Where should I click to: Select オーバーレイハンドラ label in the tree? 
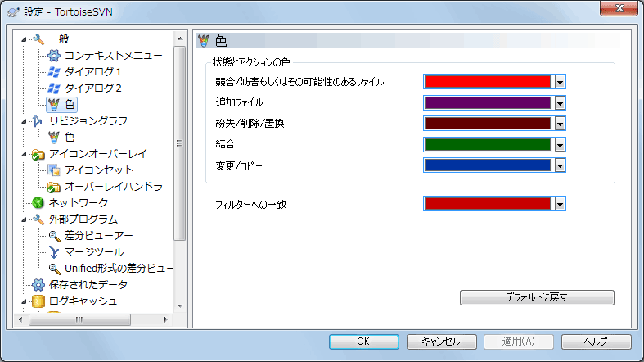coord(114,187)
